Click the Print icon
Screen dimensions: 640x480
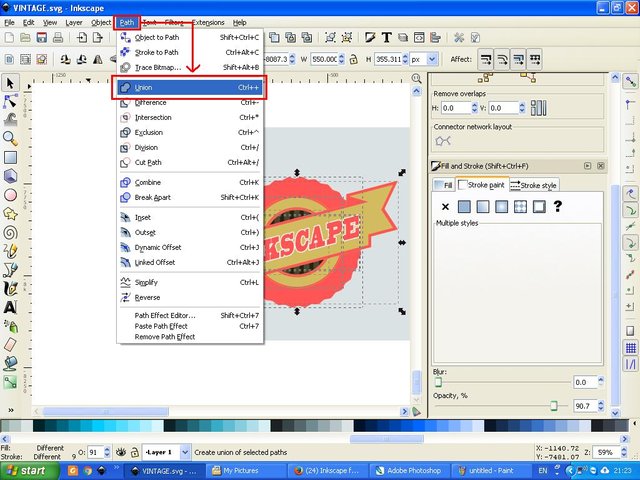pyautogui.click(x=58, y=38)
